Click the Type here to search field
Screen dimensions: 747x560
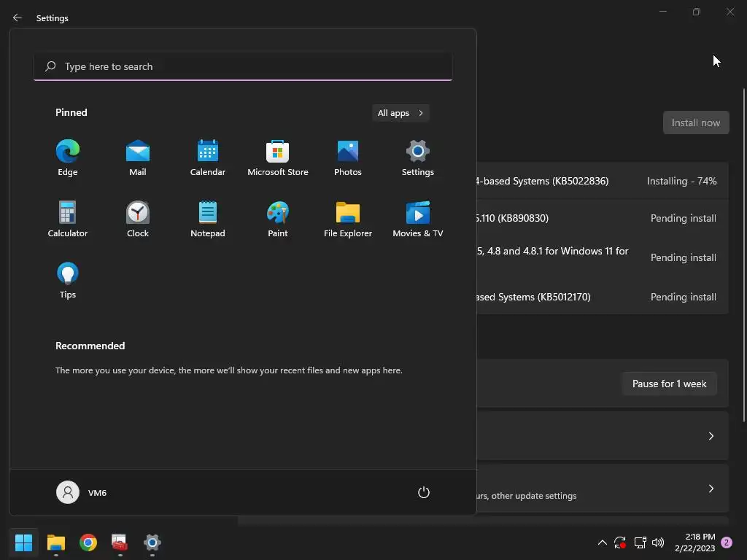[243, 66]
